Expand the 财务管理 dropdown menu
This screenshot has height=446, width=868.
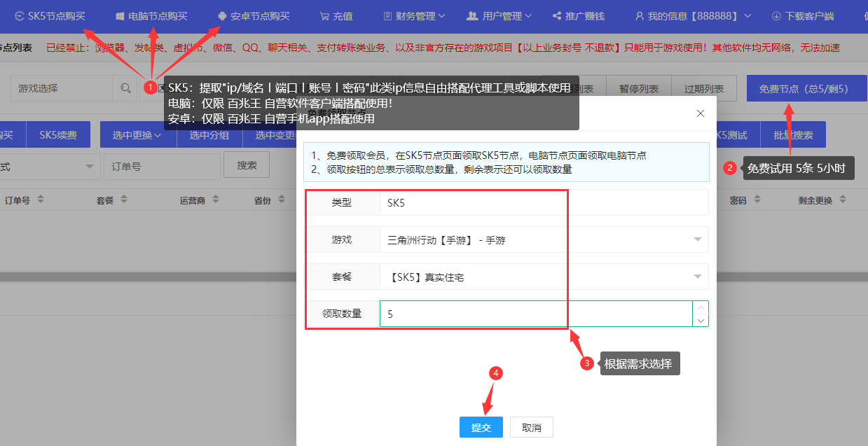[417, 15]
